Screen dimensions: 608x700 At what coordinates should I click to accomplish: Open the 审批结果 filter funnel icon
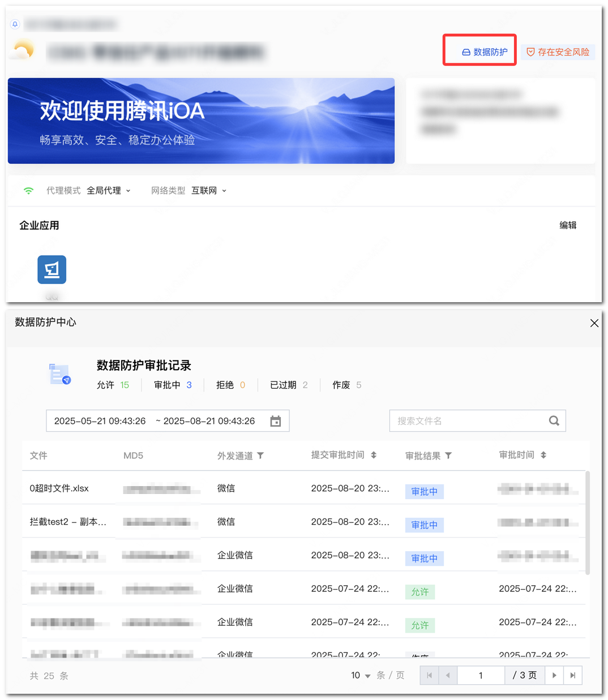448,456
